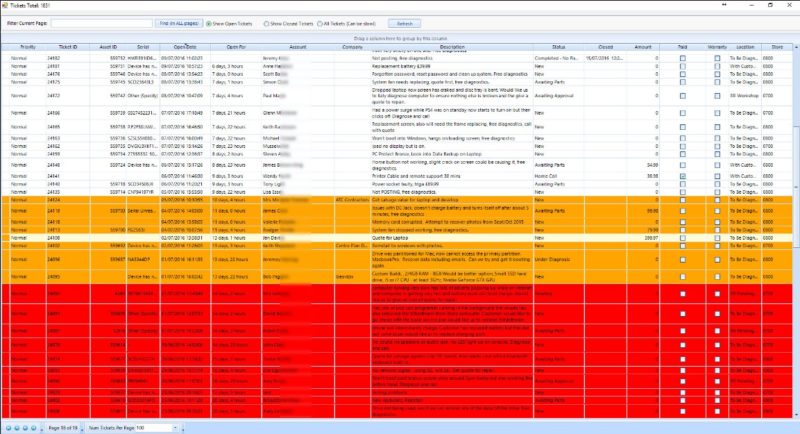
Task: Click 'Completed - No Re...' status cell
Action: click(558, 58)
